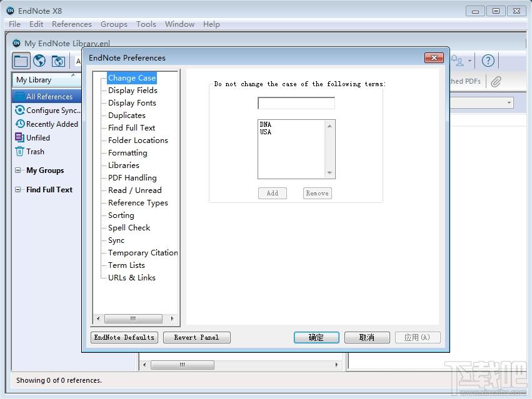Open the Tools menu
The image size is (532, 399).
tap(146, 24)
